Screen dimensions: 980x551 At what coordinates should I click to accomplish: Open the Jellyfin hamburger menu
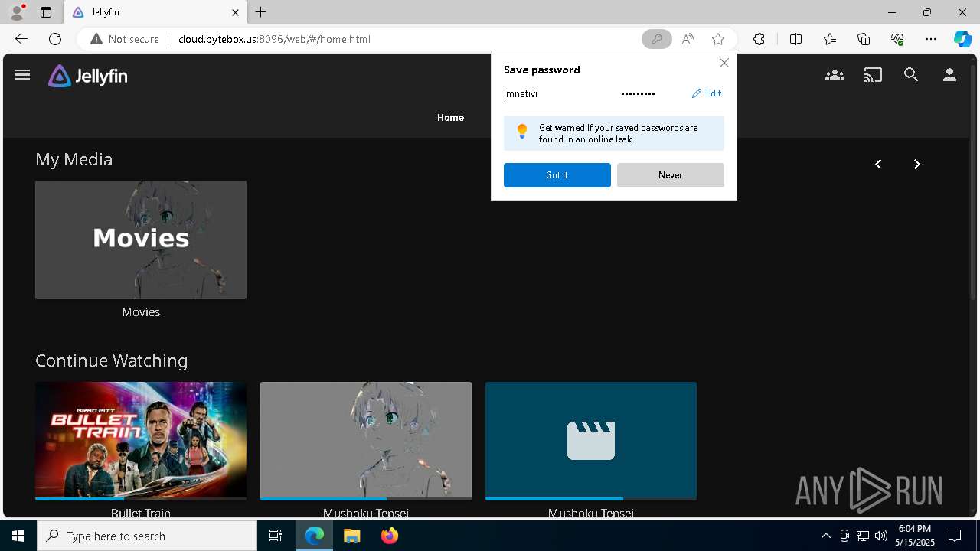click(22, 75)
